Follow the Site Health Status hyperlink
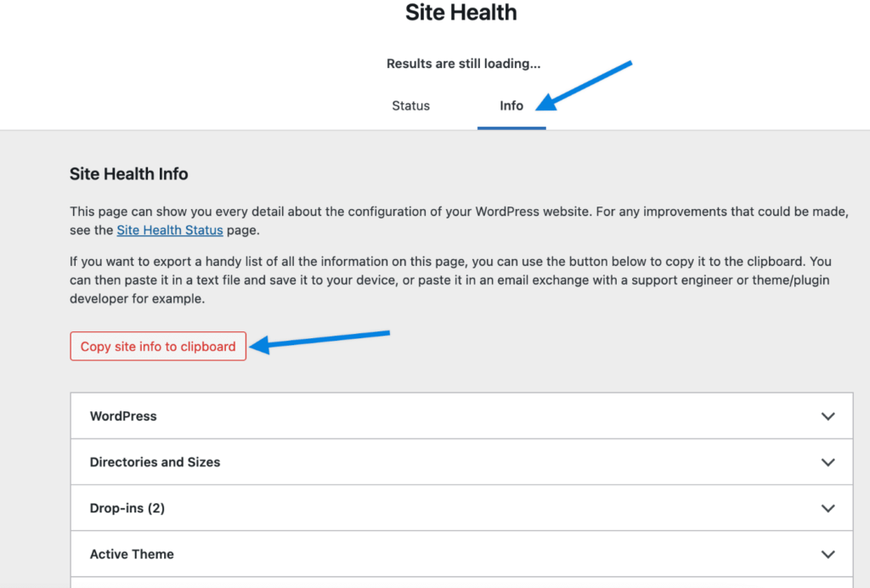This screenshot has width=870, height=588. pyautogui.click(x=170, y=229)
